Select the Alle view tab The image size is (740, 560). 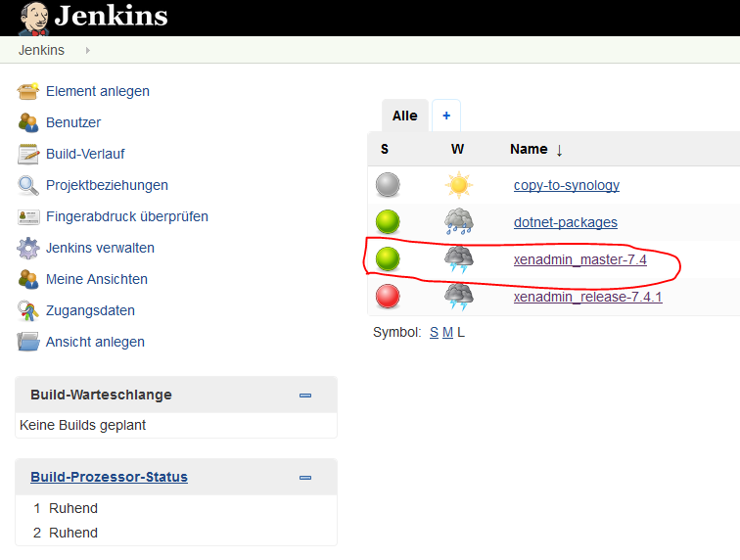(405, 116)
